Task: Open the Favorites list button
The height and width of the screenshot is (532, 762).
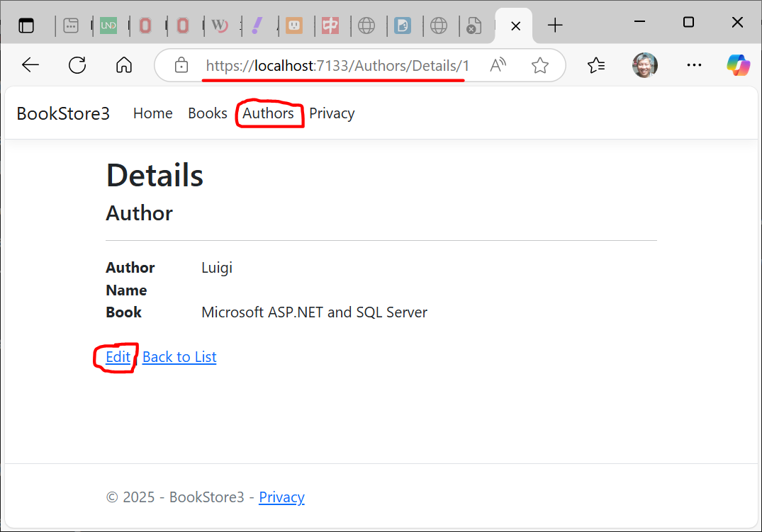Action: 596,65
